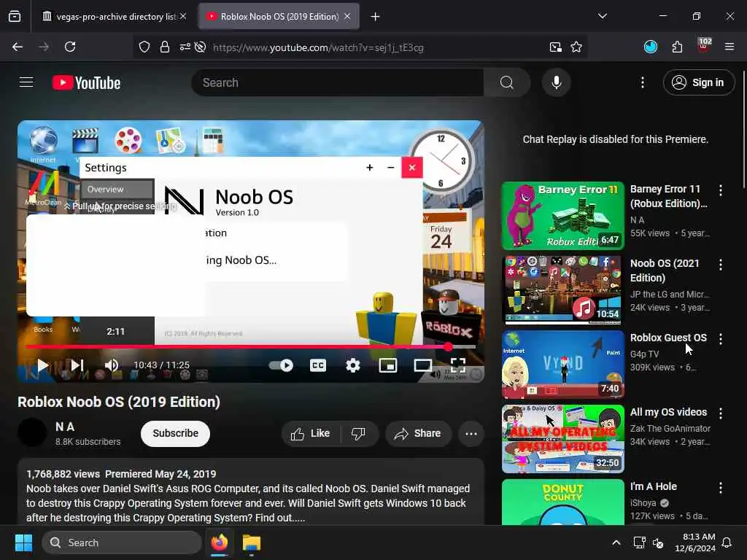
Task: Search with your voice microphone
Action: 557,82
